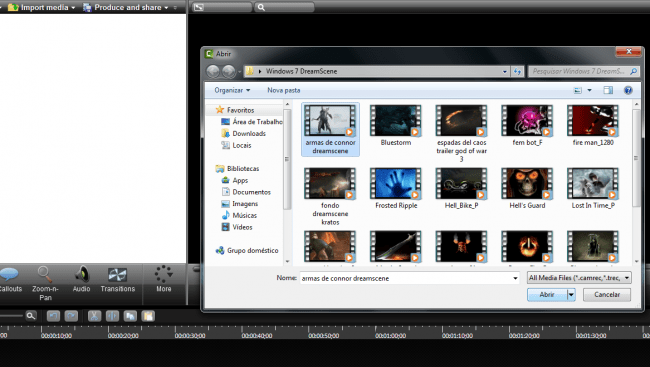This screenshot has width=650, height=367.
Task: Select Área de Trabalho in the navigation pane
Action: [x=252, y=122]
